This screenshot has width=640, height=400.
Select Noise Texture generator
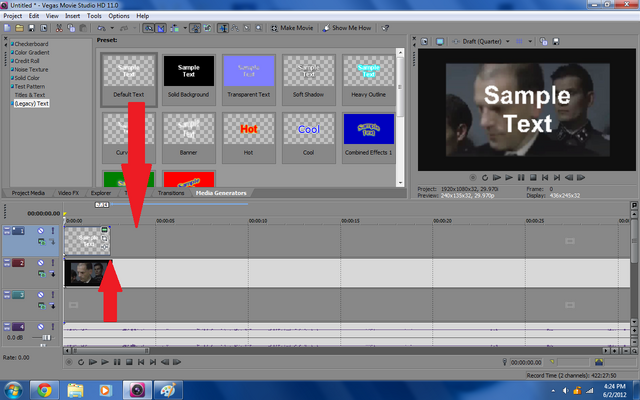pyautogui.click(x=31, y=69)
